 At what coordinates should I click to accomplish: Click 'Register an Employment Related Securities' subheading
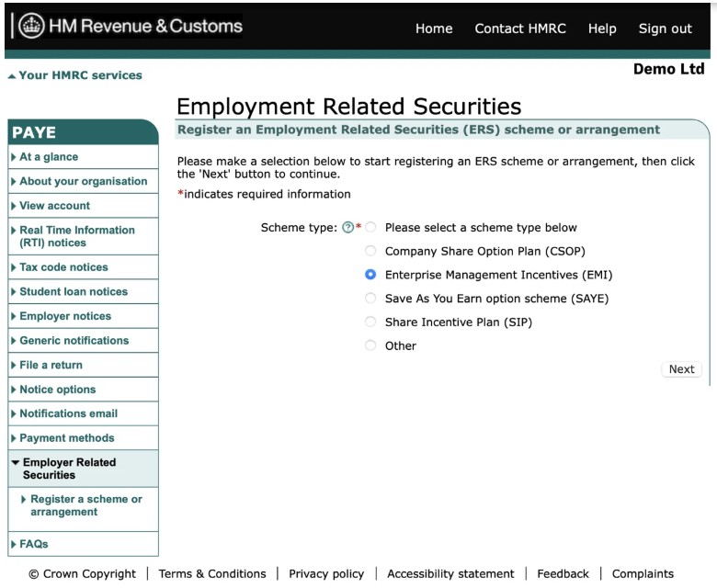[418, 130]
